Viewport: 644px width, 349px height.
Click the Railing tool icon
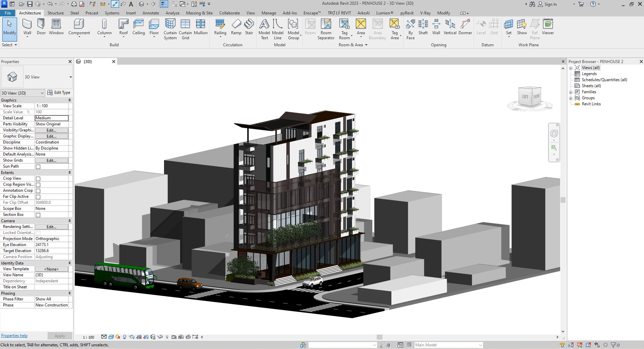click(220, 27)
